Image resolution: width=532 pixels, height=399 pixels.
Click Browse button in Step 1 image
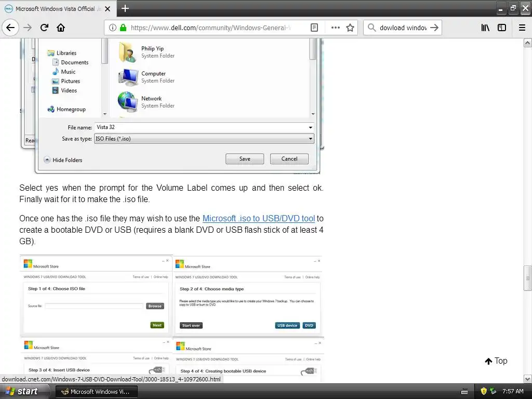155,306
